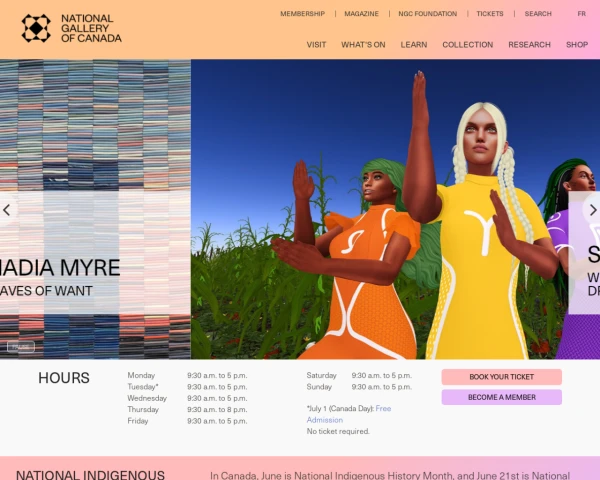Image resolution: width=600 pixels, height=480 pixels.
Task: Open the Visit menu
Action: (316, 45)
